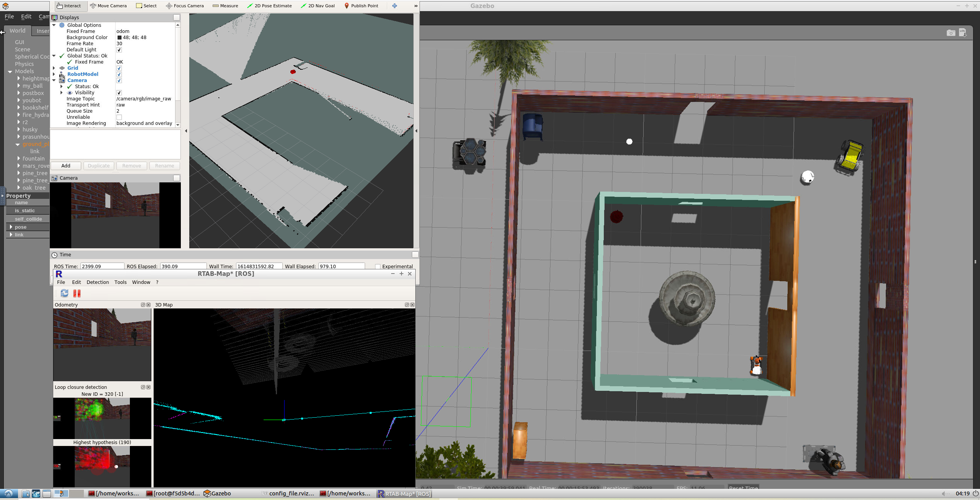This screenshot has height=500, width=980.
Task: Enable the Experimental checkbox in Time panel
Action: click(x=378, y=266)
